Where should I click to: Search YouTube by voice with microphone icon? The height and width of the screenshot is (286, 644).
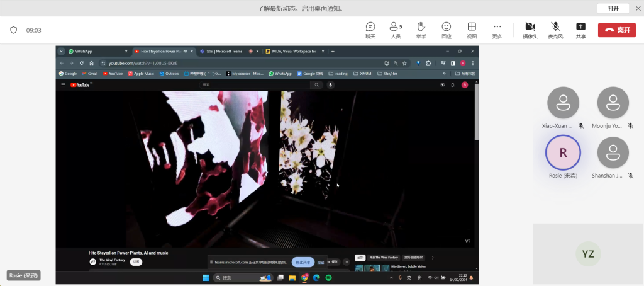point(331,85)
